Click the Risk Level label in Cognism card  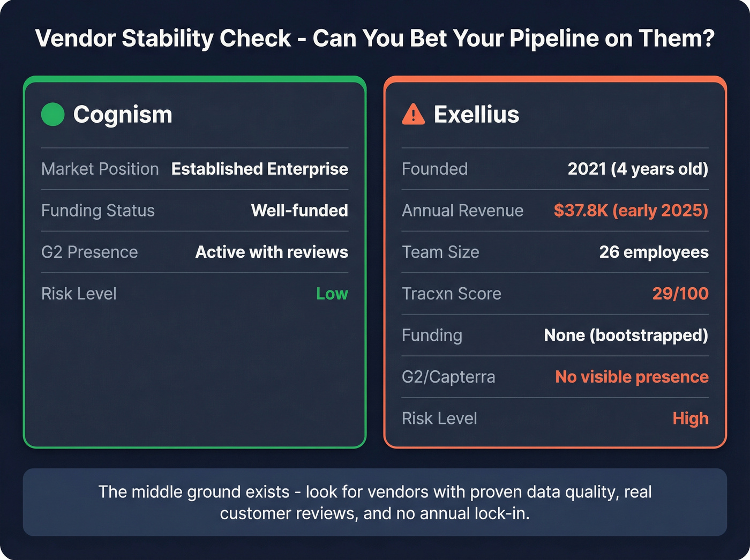click(79, 294)
